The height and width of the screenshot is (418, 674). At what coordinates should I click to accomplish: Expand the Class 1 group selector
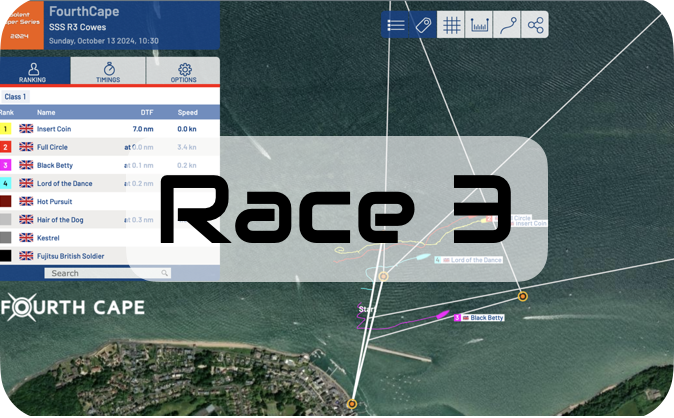tap(16, 97)
